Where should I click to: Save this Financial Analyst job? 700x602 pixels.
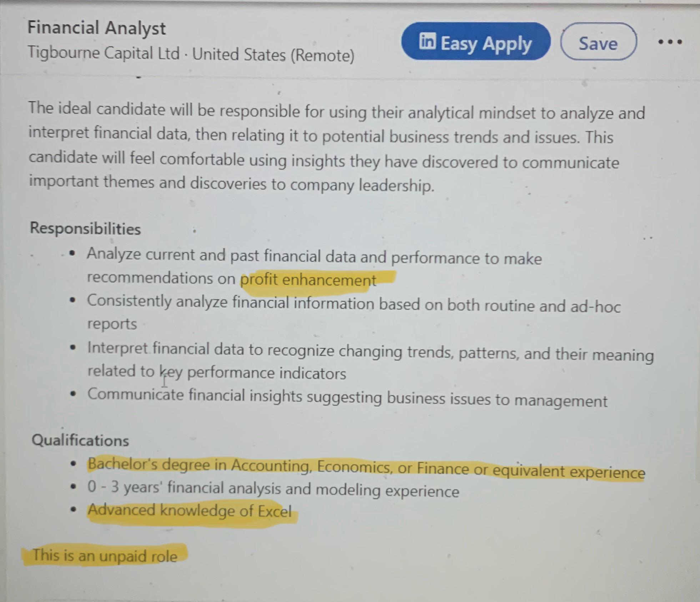coord(598,42)
